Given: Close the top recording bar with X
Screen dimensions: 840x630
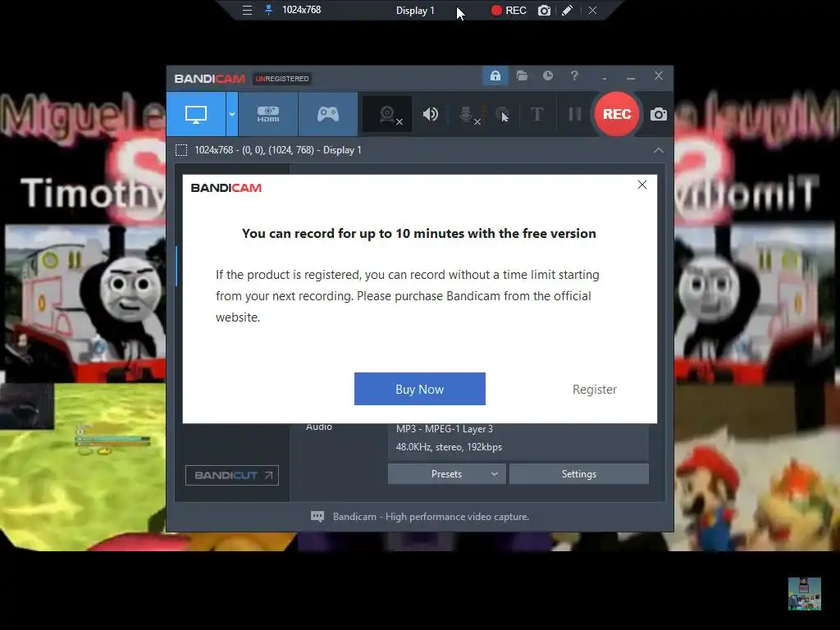Looking at the screenshot, I should (592, 11).
